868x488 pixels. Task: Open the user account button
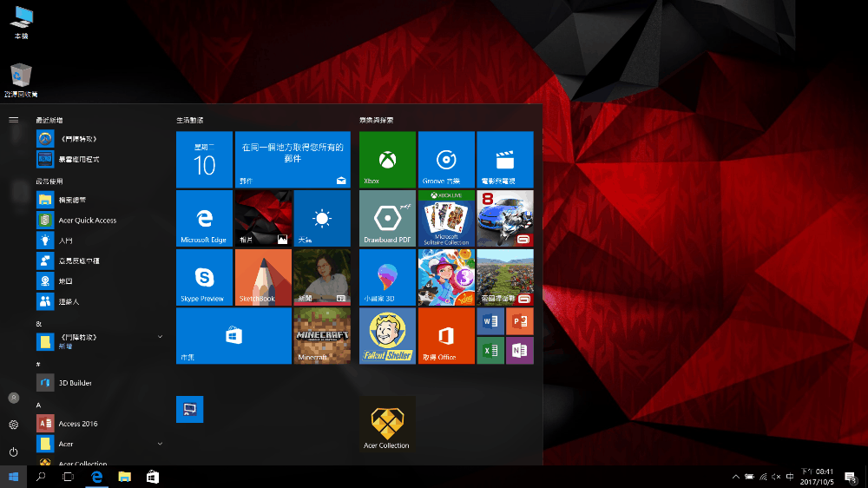14,398
